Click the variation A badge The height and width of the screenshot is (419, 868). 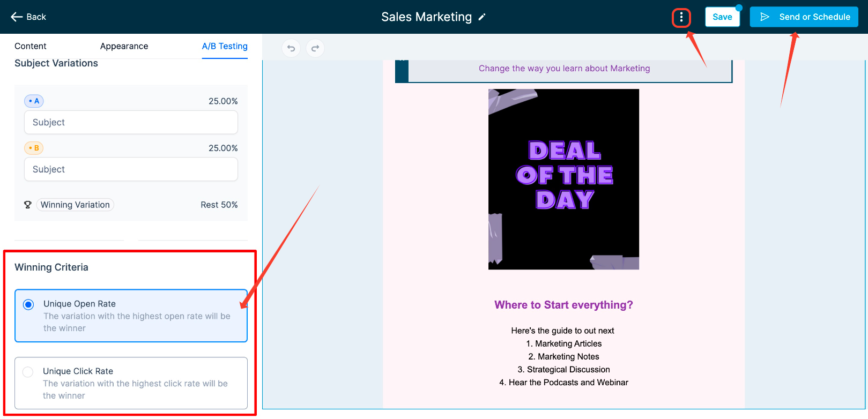tap(34, 101)
